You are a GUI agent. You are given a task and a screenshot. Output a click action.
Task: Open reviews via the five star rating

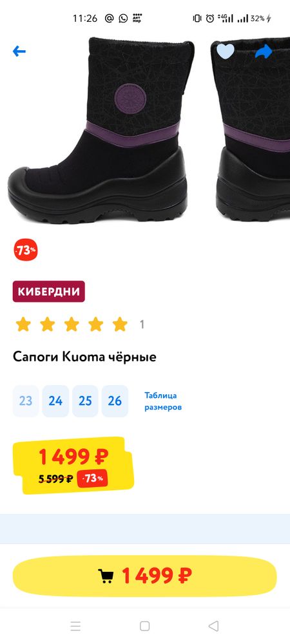pos(72,325)
